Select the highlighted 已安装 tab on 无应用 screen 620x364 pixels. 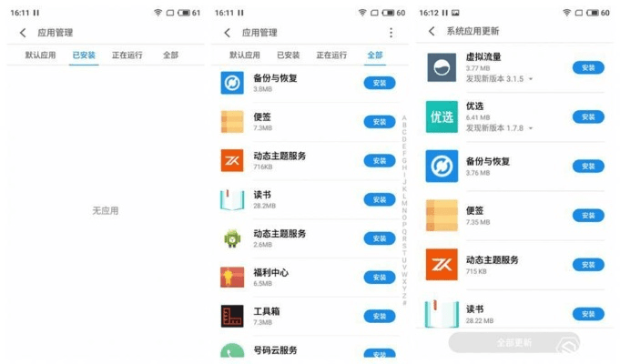click(84, 55)
